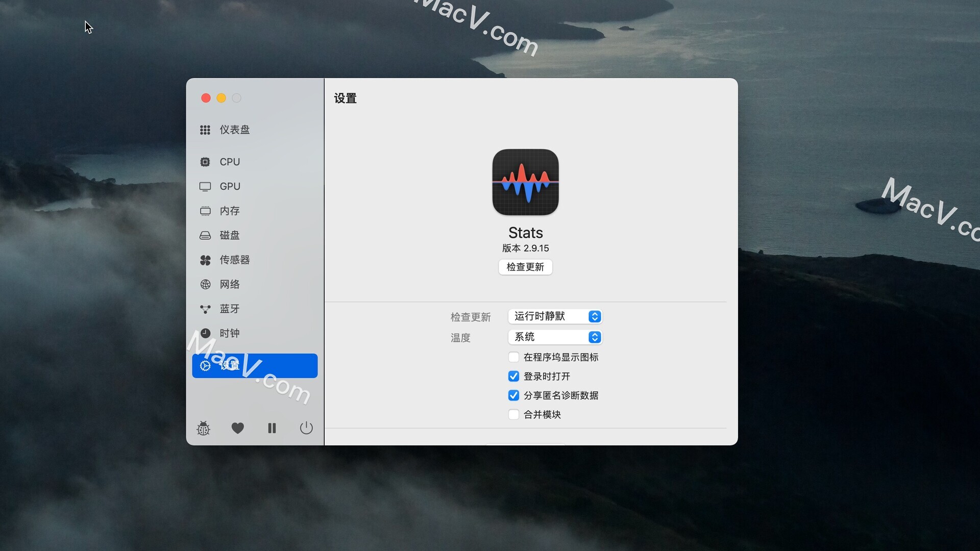980x551 pixels.
Task: Open the 传感器 section
Action: click(255, 260)
